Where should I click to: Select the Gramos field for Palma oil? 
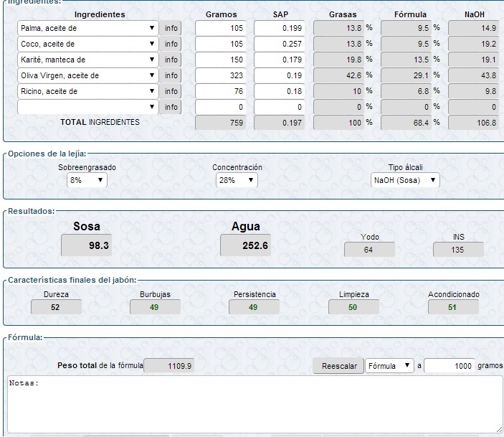[x=221, y=28]
